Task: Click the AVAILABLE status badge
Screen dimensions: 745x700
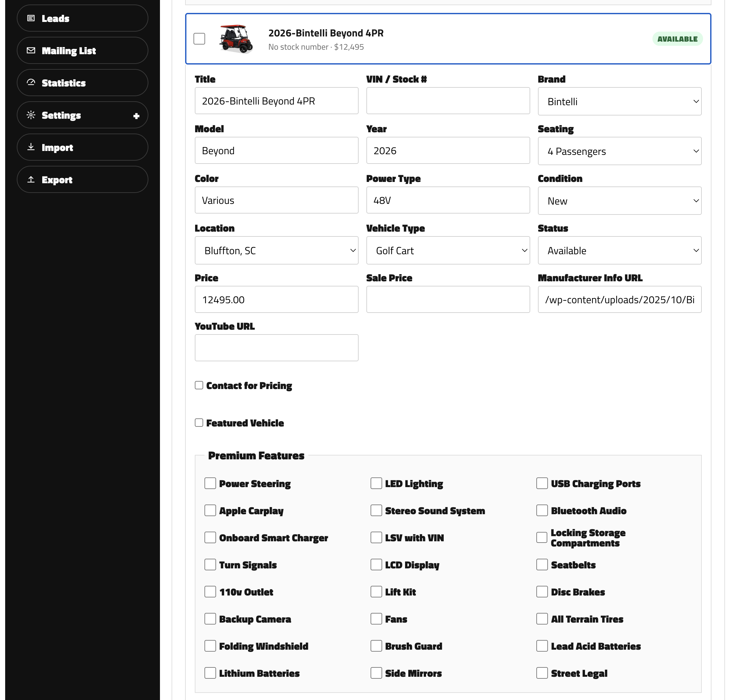Action: 677,39
